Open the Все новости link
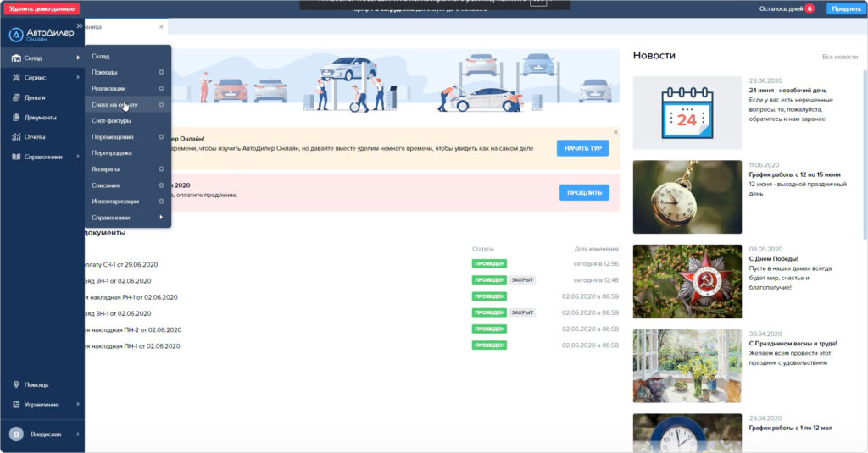Image resolution: width=868 pixels, height=453 pixels. point(840,57)
